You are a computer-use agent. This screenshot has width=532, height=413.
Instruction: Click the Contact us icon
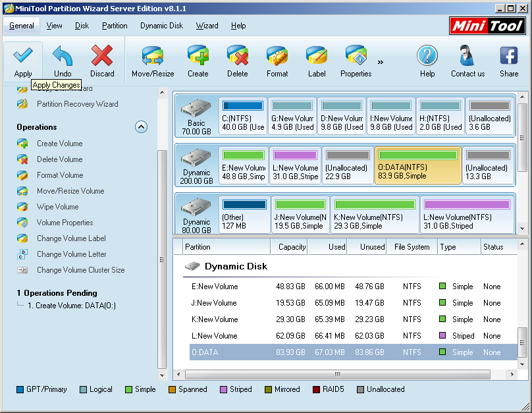point(467,55)
